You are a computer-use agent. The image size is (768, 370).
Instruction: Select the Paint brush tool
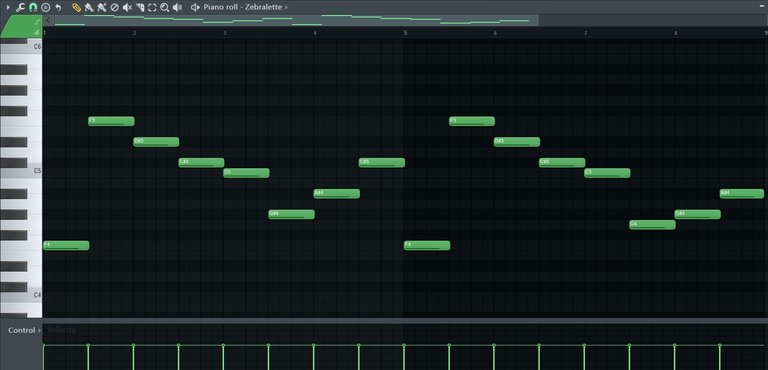(x=89, y=7)
